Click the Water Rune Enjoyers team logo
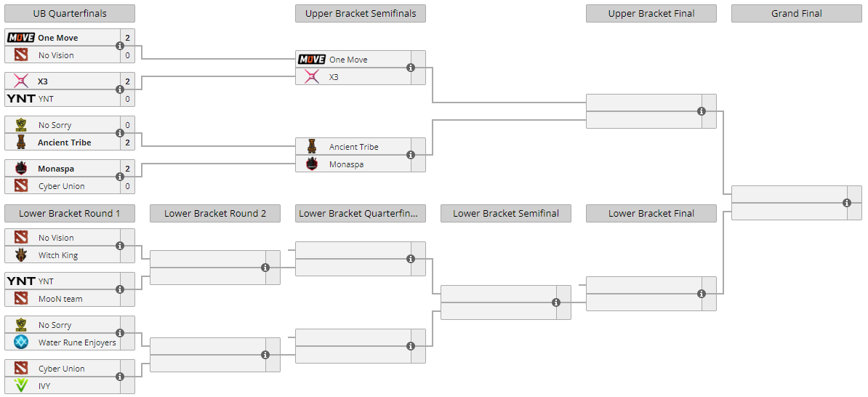The width and height of the screenshot is (868, 397). point(21,342)
